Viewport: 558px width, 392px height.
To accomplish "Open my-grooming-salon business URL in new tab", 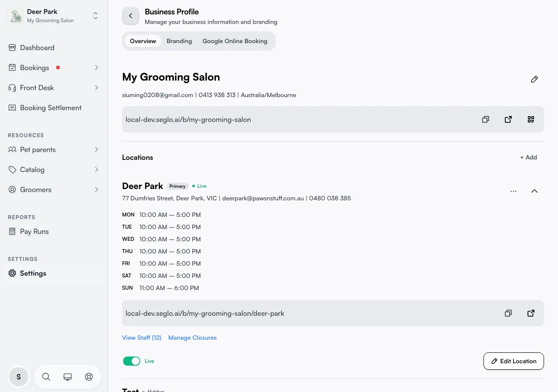I will pyautogui.click(x=508, y=119).
